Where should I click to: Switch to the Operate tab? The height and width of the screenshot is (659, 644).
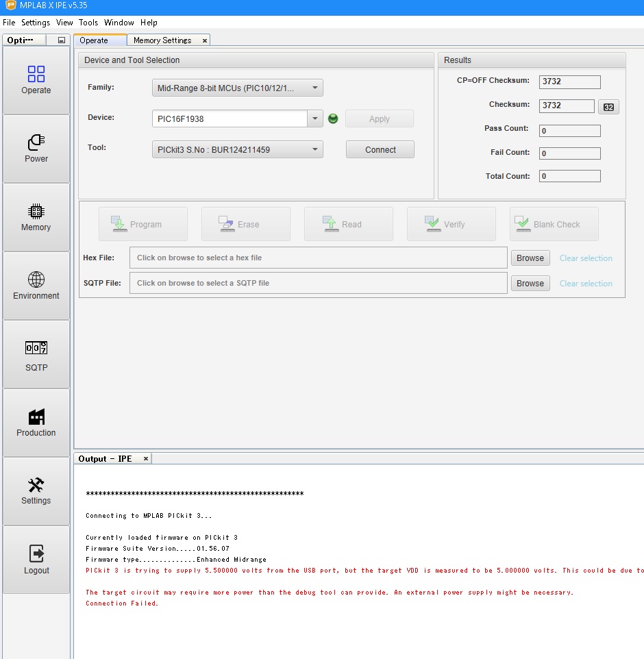pos(100,40)
